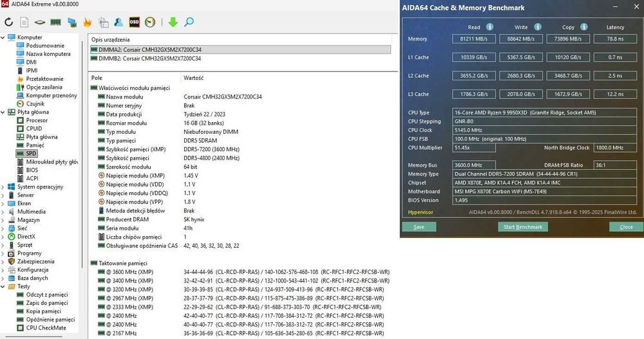The height and width of the screenshot is (339, 644).
Task: Open the Report page icon in toolbar
Action: [24, 22]
